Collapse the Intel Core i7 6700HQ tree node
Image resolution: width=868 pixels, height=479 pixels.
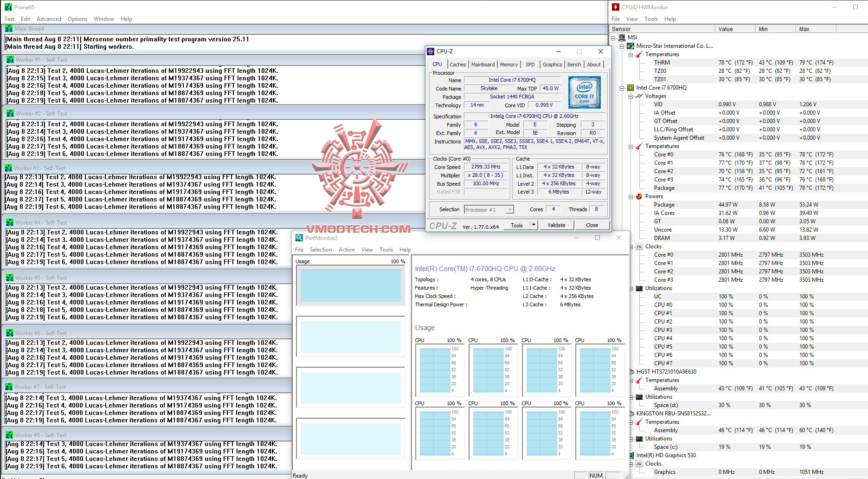pyautogui.click(x=622, y=88)
